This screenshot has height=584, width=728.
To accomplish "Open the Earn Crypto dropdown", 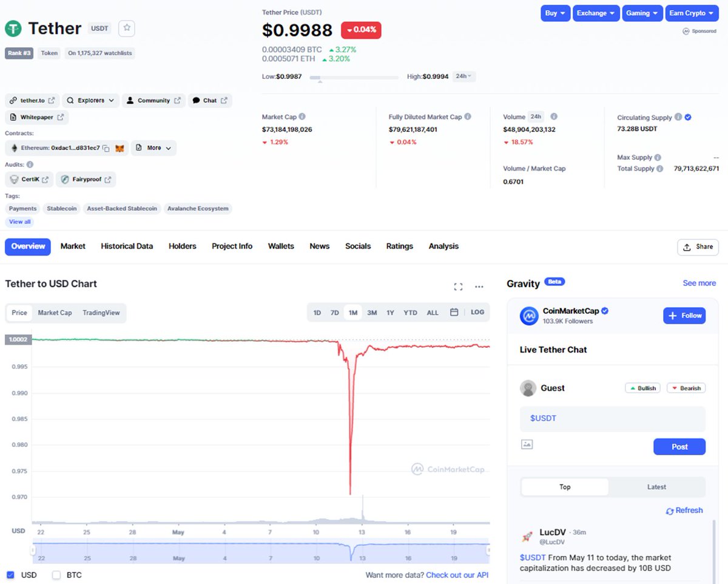I will tap(692, 13).
